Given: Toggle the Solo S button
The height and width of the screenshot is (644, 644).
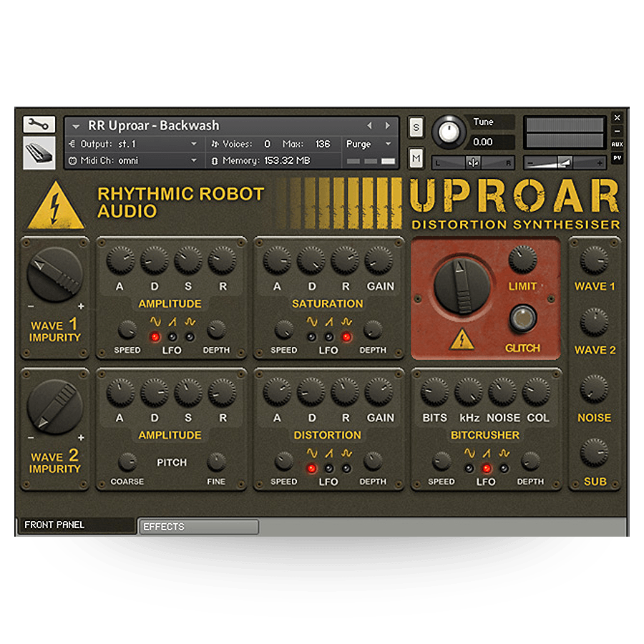Looking at the screenshot, I should tap(416, 127).
